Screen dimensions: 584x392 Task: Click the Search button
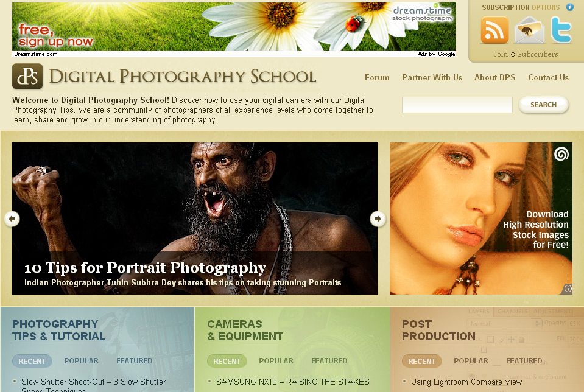[543, 105]
